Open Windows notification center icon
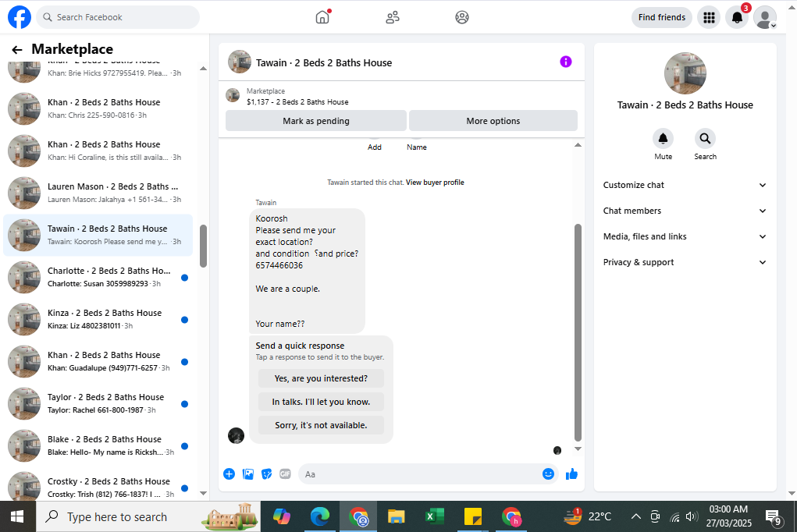This screenshot has height=532, width=797. coord(773,517)
